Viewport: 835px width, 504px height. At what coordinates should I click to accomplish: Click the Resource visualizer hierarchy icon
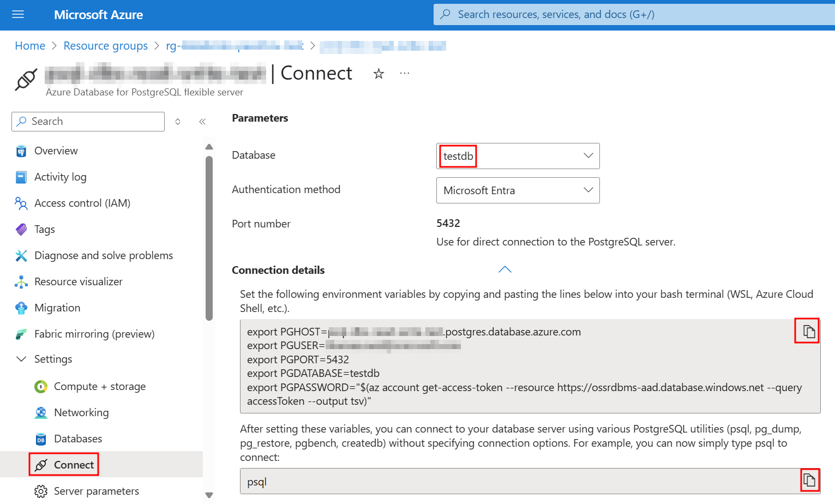coord(21,282)
